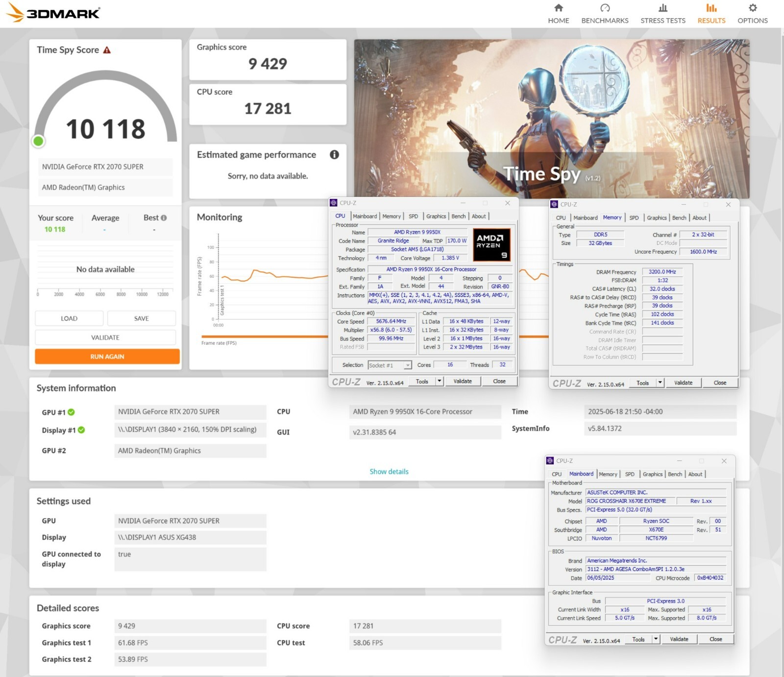This screenshot has height=677, width=784.
Task: Click the green check beside Display #1
Action: [81, 430]
